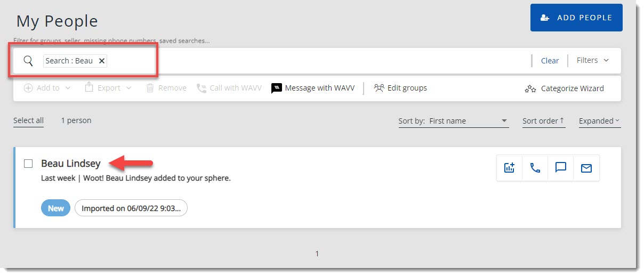Clear the search filters

point(550,61)
